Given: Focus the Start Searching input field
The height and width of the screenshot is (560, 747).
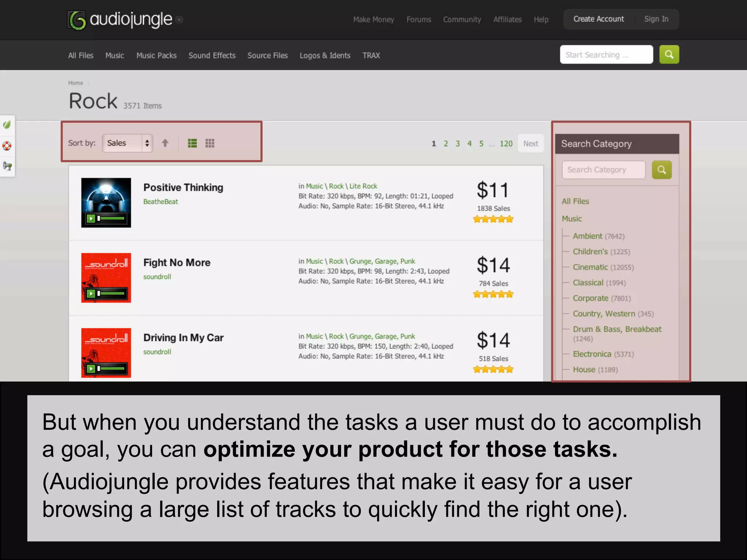Looking at the screenshot, I should [x=606, y=54].
